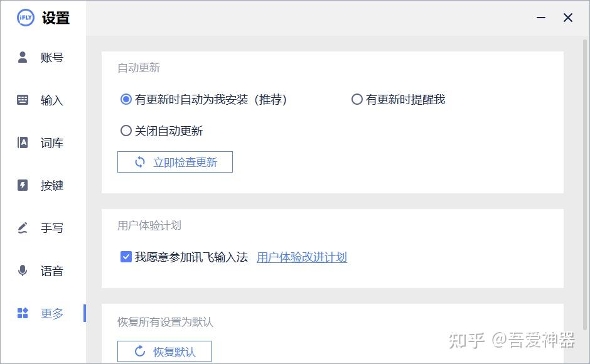Screen dimensions: 590x364
Task: Click the 立即检查更新 button
Action: pos(175,162)
